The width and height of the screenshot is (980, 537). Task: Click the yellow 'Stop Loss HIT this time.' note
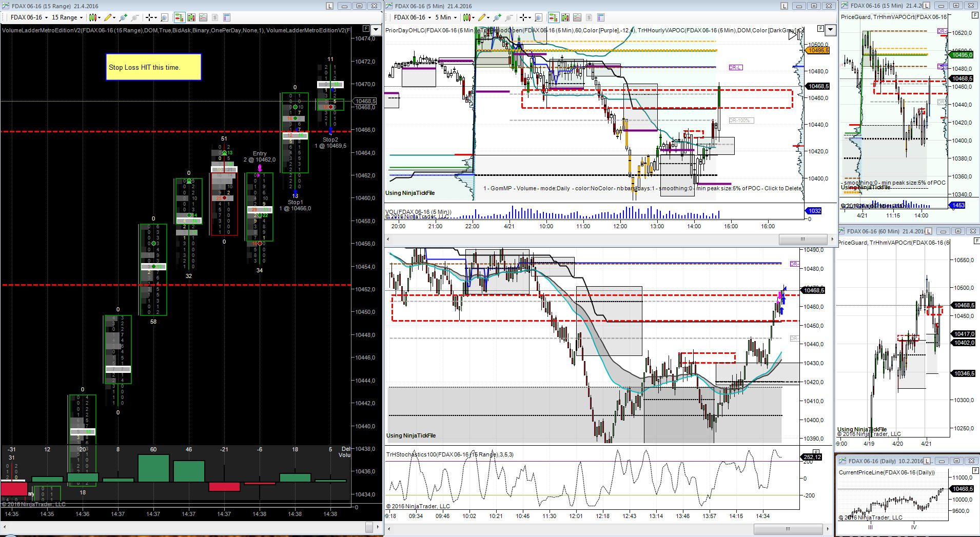coord(153,67)
